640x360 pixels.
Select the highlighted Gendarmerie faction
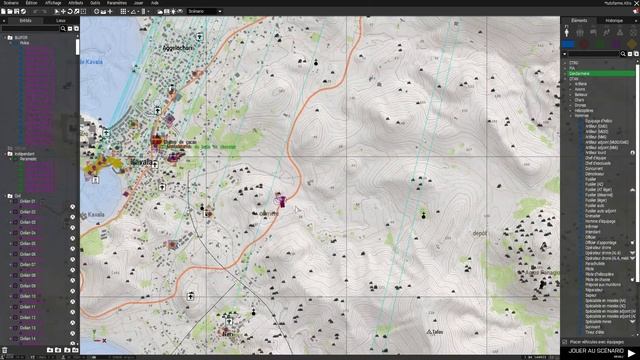coord(602,73)
